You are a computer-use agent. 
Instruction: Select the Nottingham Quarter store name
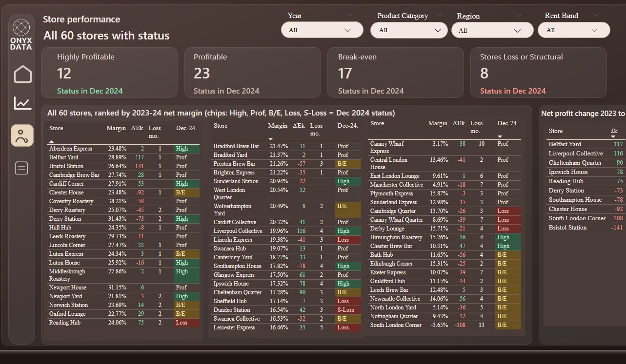point(394,316)
